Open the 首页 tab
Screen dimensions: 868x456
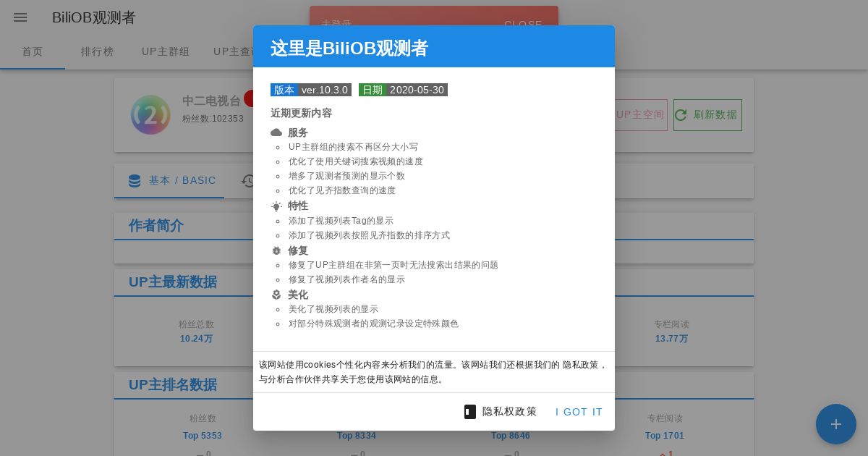click(33, 51)
